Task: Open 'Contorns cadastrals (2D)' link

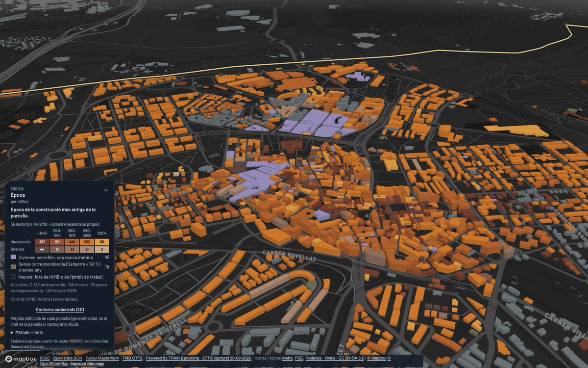Action: [x=60, y=310]
